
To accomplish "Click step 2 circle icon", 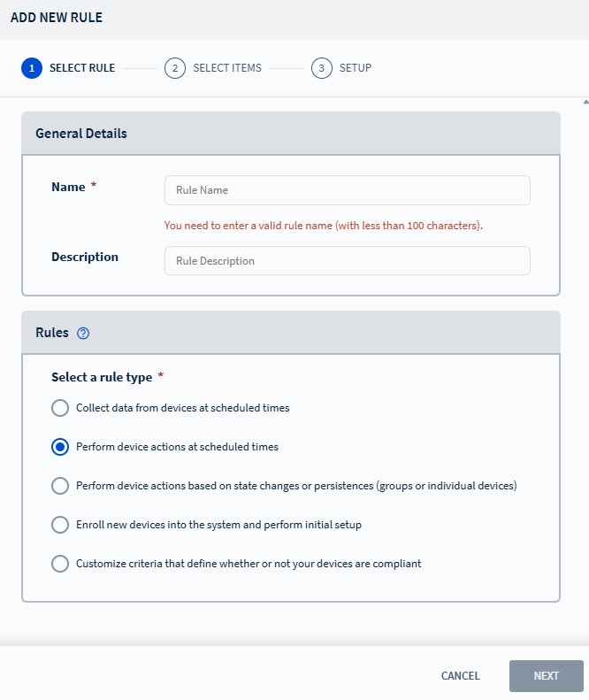I will pyautogui.click(x=175, y=68).
